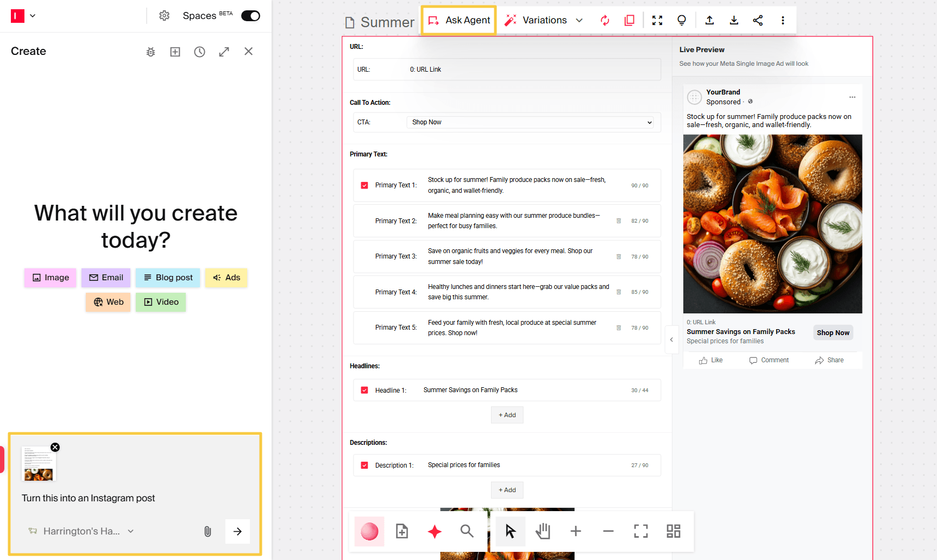The height and width of the screenshot is (560, 937).
Task: Click the add new page icon
Action: click(x=402, y=531)
